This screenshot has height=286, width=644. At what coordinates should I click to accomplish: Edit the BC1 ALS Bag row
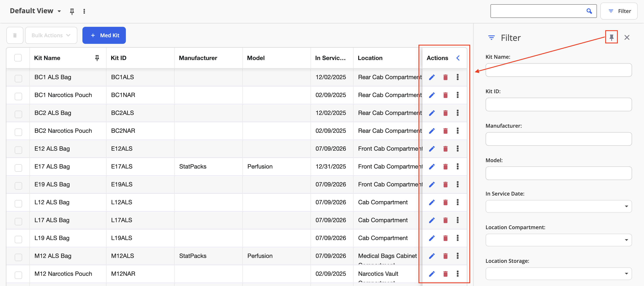(432, 77)
